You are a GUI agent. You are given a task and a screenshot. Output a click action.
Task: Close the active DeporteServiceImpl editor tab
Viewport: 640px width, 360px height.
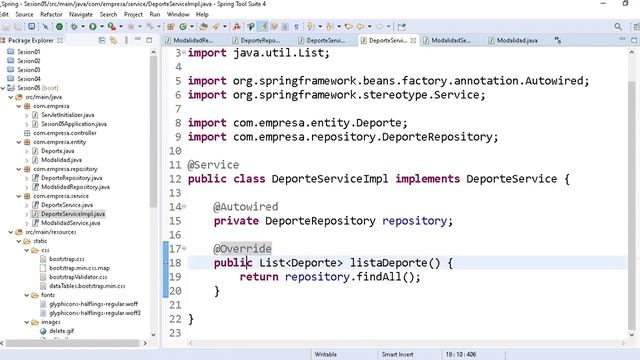pos(413,40)
